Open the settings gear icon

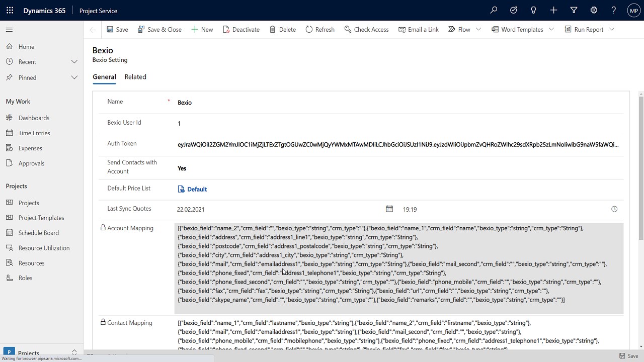pos(594,10)
